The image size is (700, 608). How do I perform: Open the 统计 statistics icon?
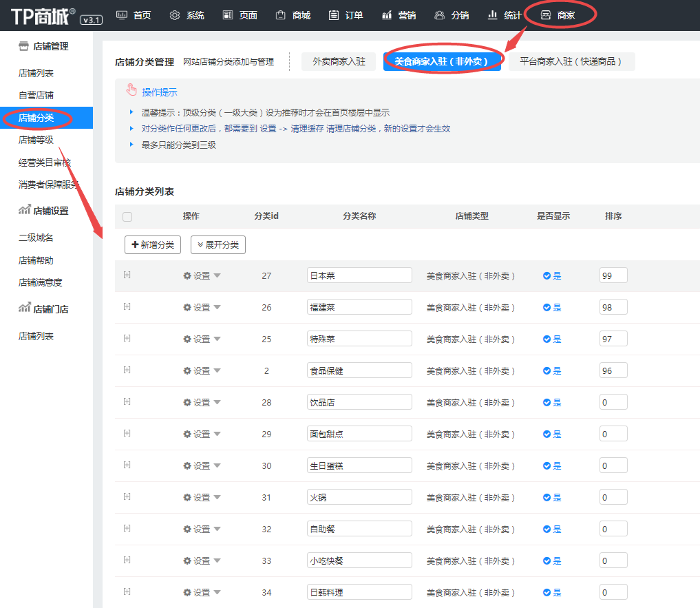491,14
